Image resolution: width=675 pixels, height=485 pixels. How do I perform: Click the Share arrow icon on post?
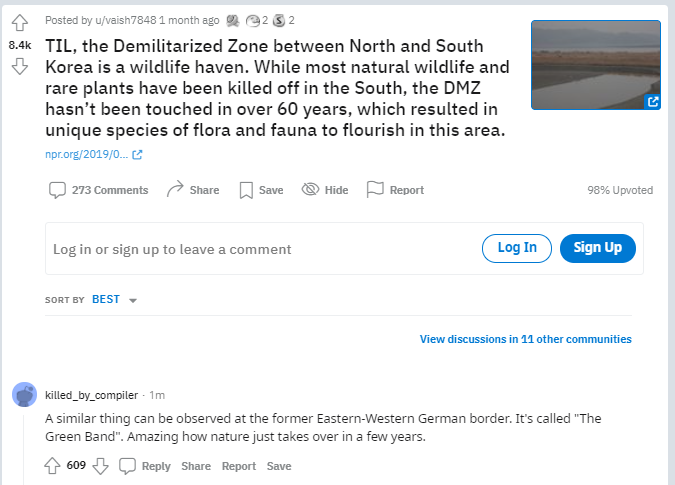(x=175, y=189)
